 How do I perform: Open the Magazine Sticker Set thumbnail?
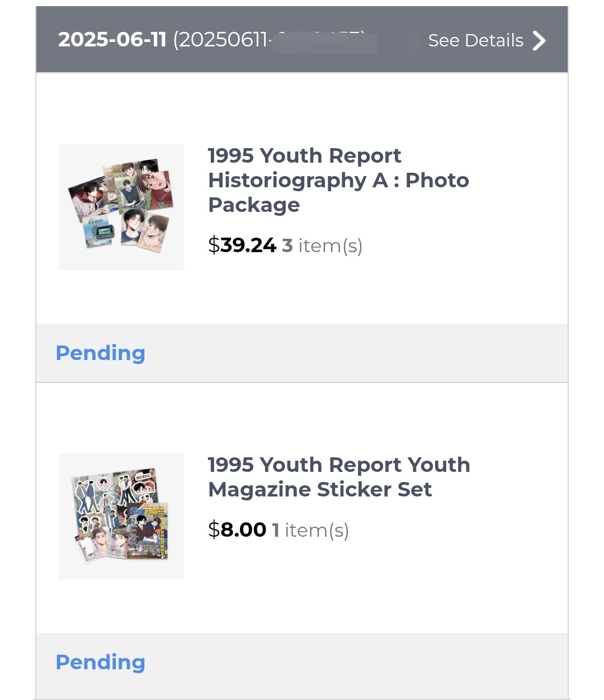coord(121,516)
